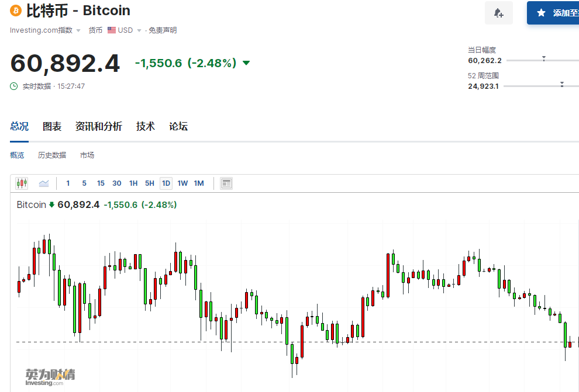
Task: Open the 历史数据 sub-tab
Action: click(52, 155)
